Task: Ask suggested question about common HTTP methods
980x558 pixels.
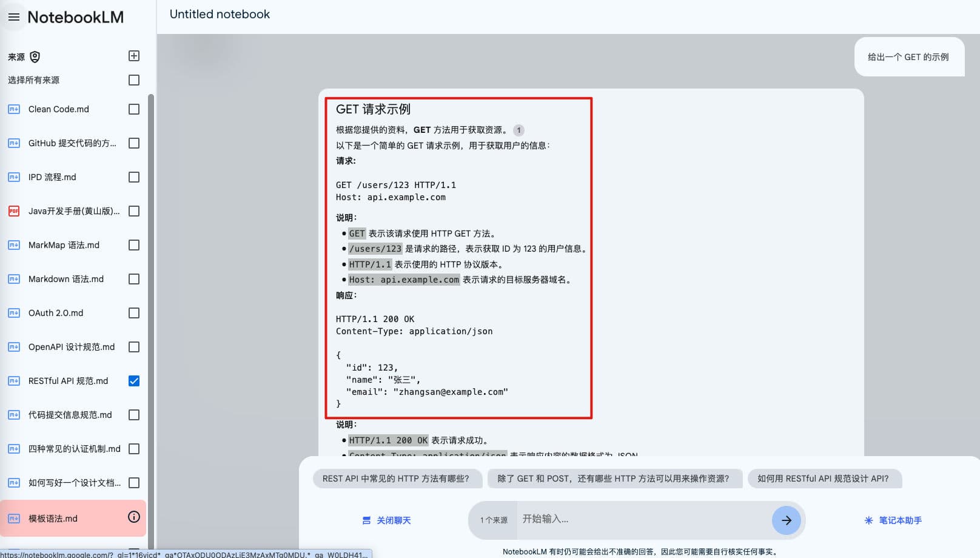Action: click(397, 479)
